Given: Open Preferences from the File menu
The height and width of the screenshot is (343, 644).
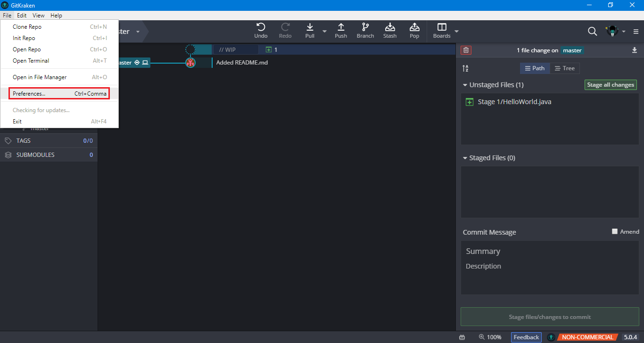Looking at the screenshot, I should coord(59,94).
